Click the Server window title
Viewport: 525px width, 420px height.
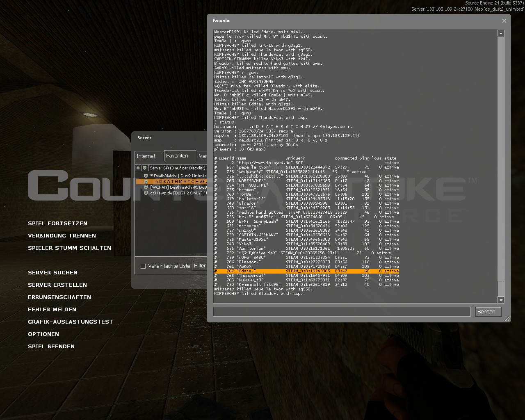(144, 138)
